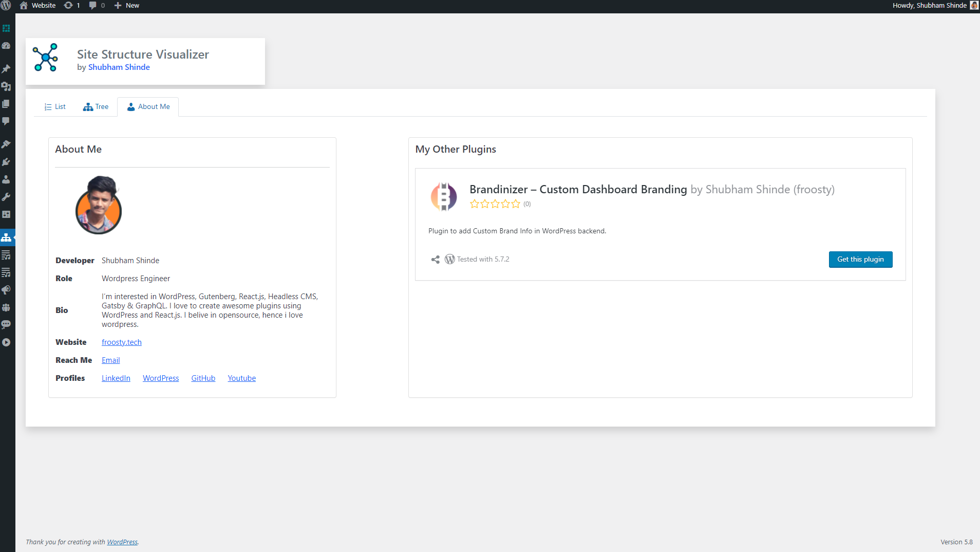
Task: Click the Email reach me link
Action: [111, 360]
